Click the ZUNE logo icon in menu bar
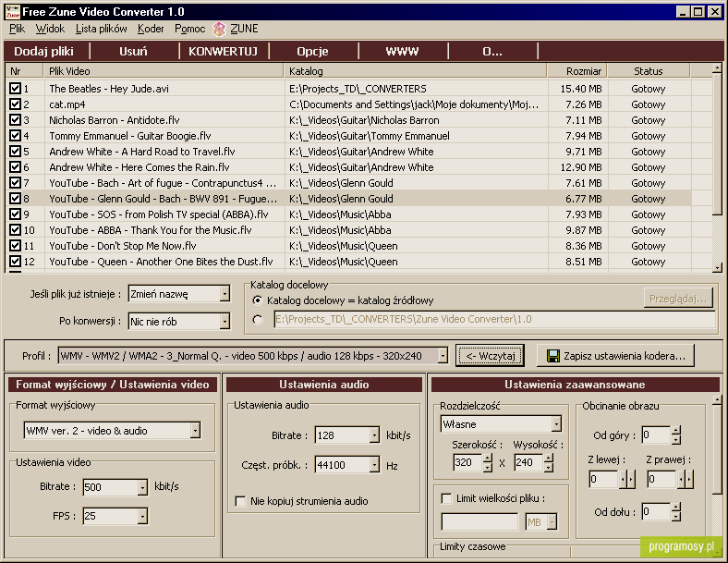Image resolution: width=728 pixels, height=563 pixels. pyautogui.click(x=219, y=29)
